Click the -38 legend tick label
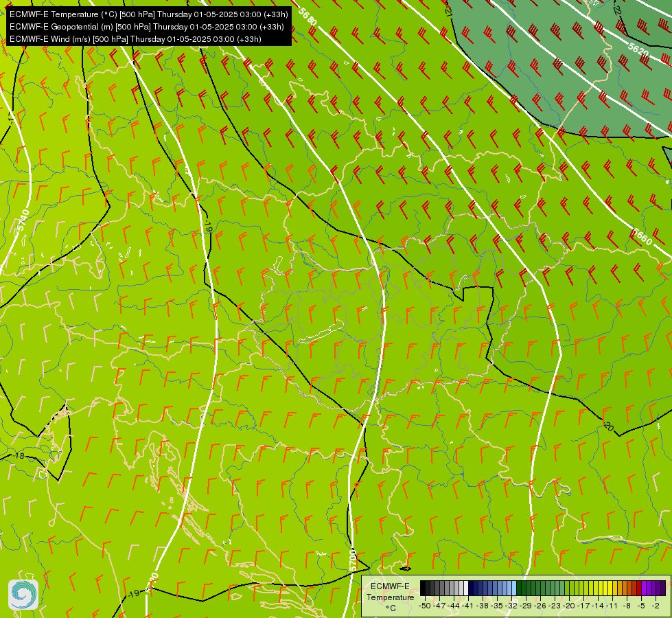Screen dimensions: 672x618 pyautogui.click(x=482, y=606)
